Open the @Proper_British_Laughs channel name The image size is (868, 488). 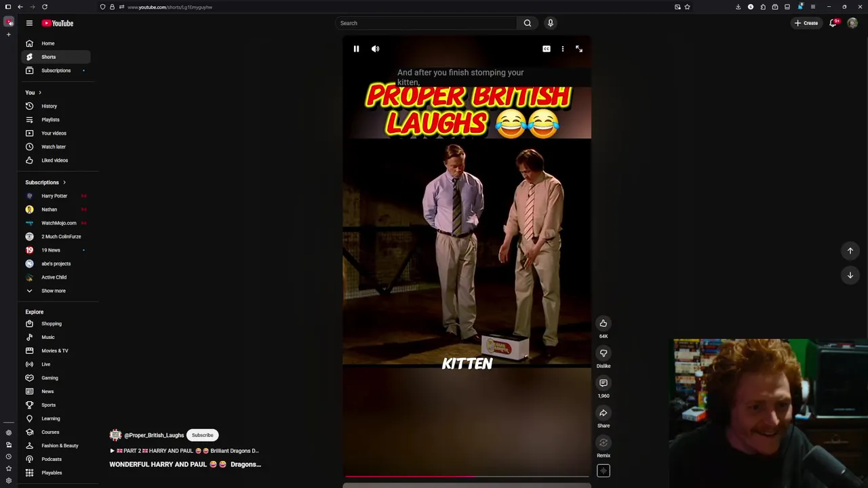point(154,435)
